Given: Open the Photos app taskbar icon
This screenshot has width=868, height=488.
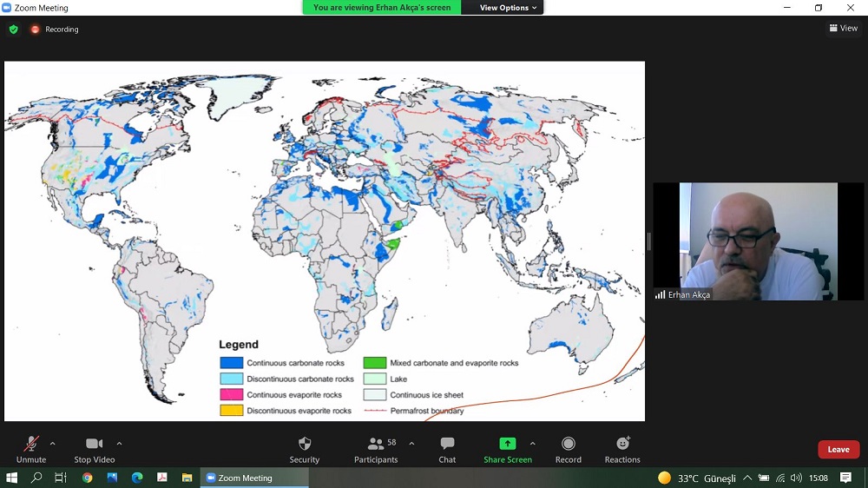Looking at the screenshot, I should coord(112,478).
